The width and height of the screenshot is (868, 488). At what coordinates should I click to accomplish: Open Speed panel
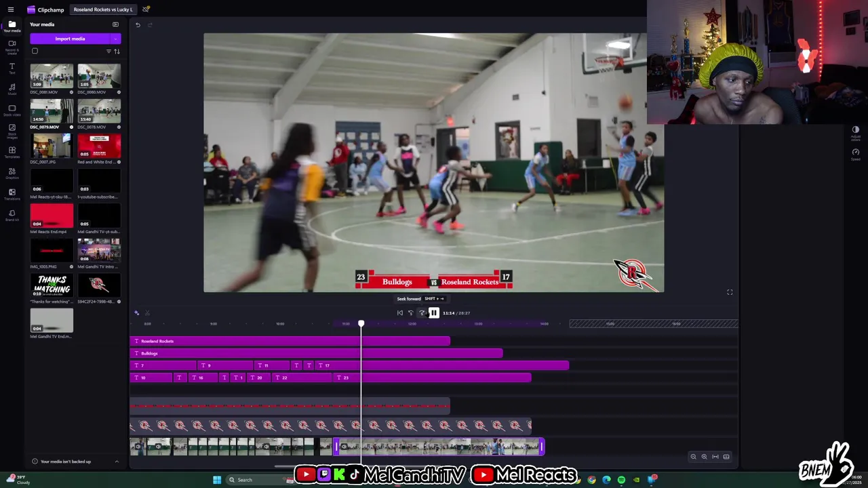[x=855, y=154]
